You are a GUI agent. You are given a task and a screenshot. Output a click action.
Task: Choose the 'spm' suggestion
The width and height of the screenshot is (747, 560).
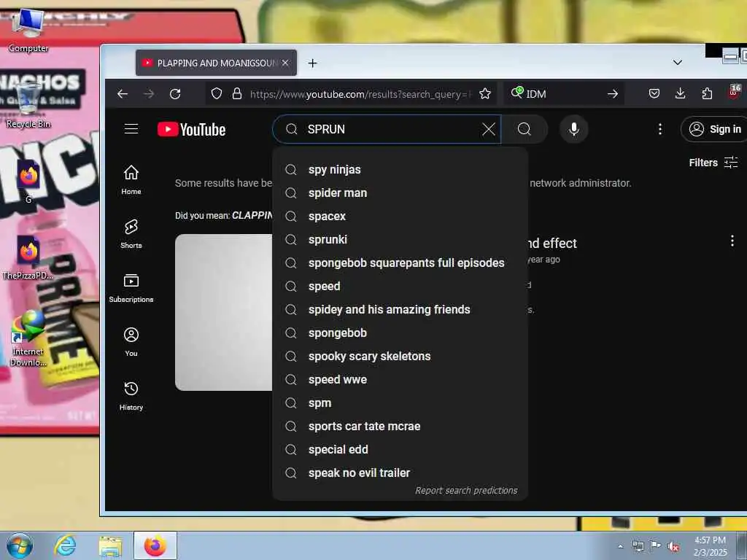pyautogui.click(x=400, y=402)
